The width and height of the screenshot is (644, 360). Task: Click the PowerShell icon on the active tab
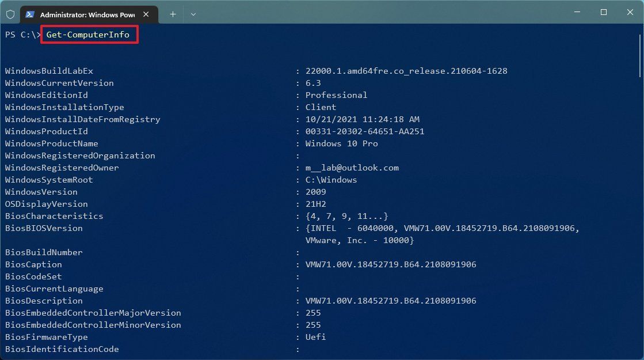(29, 14)
